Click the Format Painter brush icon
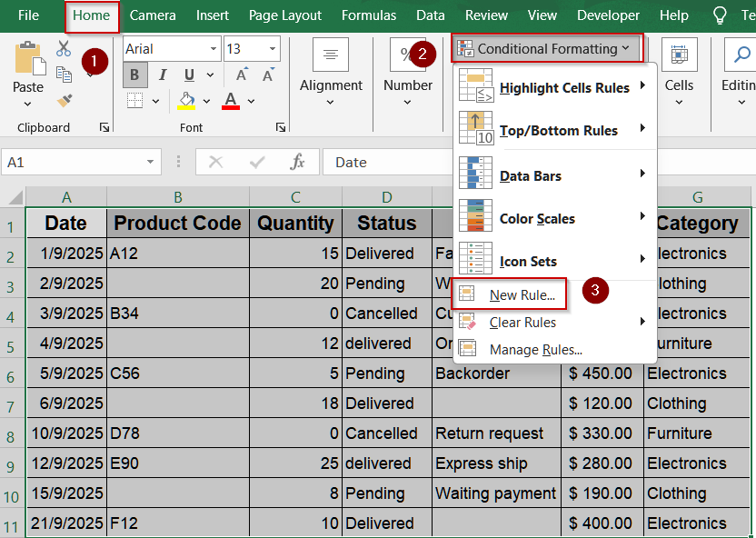The height and width of the screenshot is (538, 756). (x=65, y=100)
